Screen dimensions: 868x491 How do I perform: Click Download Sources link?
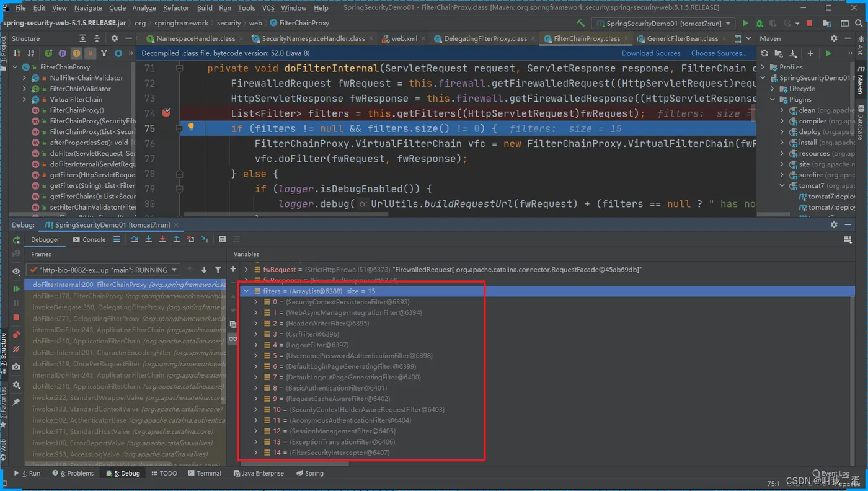pyautogui.click(x=651, y=53)
